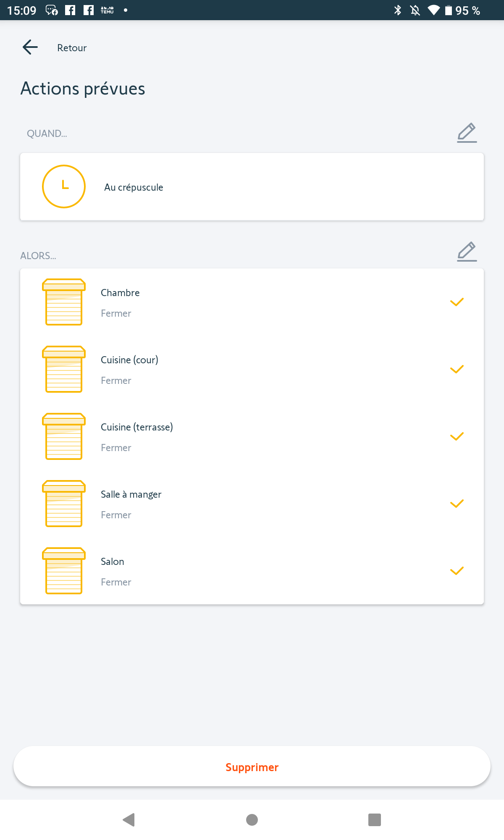
Task: Tap the Salon shutter icon
Action: tap(64, 571)
